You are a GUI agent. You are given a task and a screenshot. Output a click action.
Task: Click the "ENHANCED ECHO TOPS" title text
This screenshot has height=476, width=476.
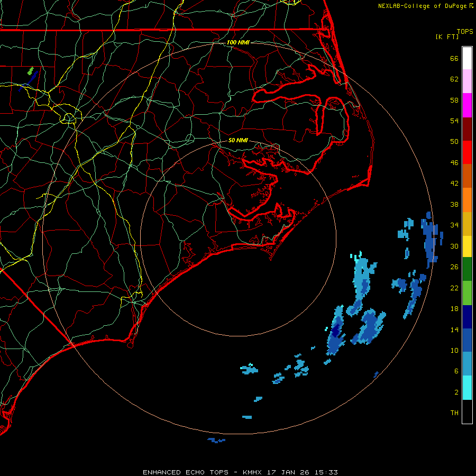[x=186, y=472]
